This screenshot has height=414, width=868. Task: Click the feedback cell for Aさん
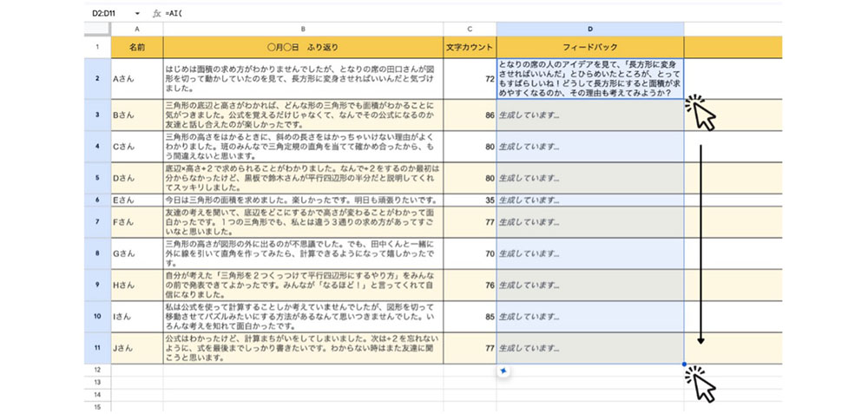tap(589, 80)
